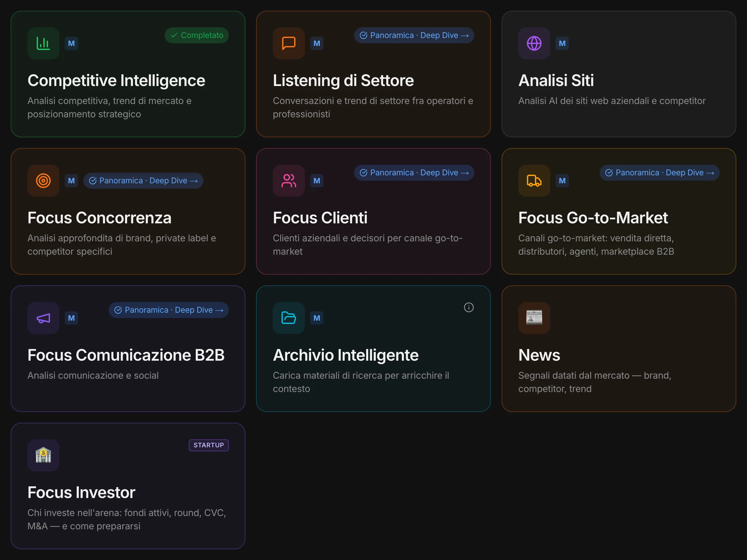Viewport: 747px width, 560px height.
Task: Click the pink people icon of Focus Clienti
Action: pyautogui.click(x=289, y=181)
